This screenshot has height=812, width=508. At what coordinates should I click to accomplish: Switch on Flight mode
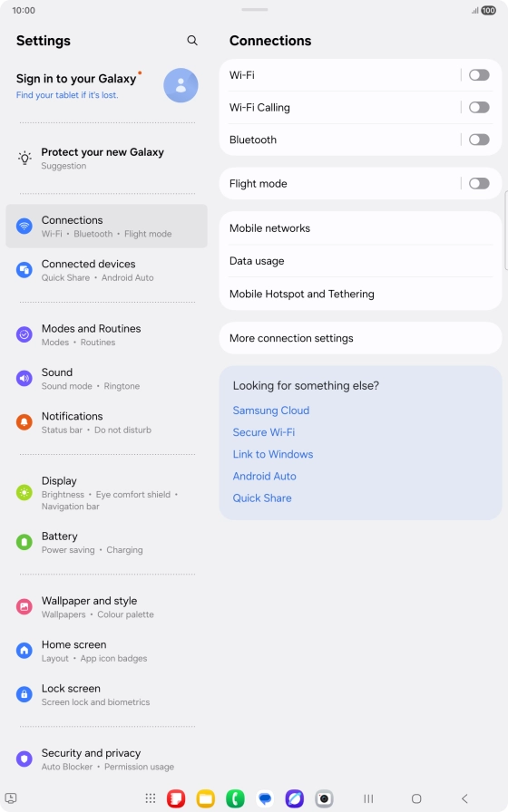pos(479,183)
